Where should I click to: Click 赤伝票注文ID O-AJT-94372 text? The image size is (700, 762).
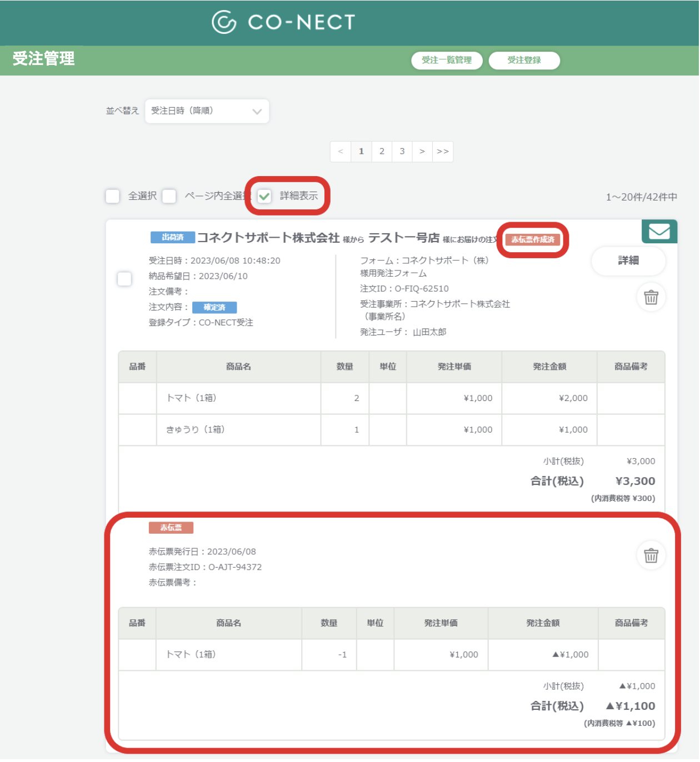click(205, 567)
